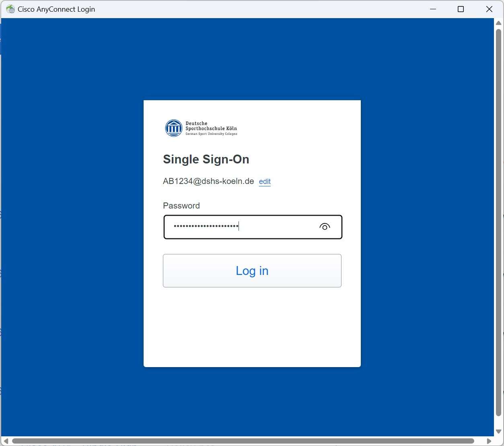Minimize the Cisco AnyConnect Login window

[433, 9]
